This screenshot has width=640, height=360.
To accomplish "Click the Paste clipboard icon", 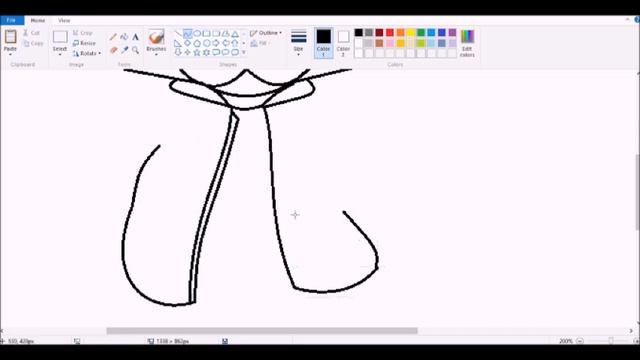I will [x=10, y=37].
